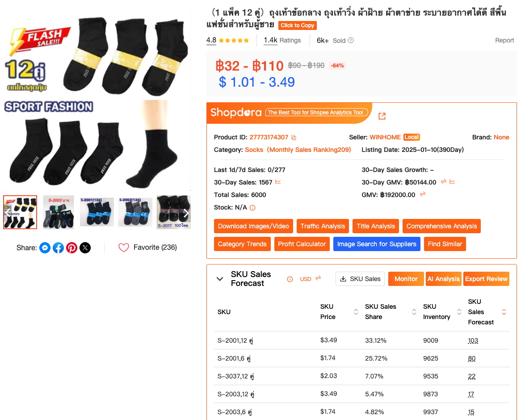Screen dimensions: 525x420
Task: Sort by SKU Sales Forecast column
Action: click(504, 312)
